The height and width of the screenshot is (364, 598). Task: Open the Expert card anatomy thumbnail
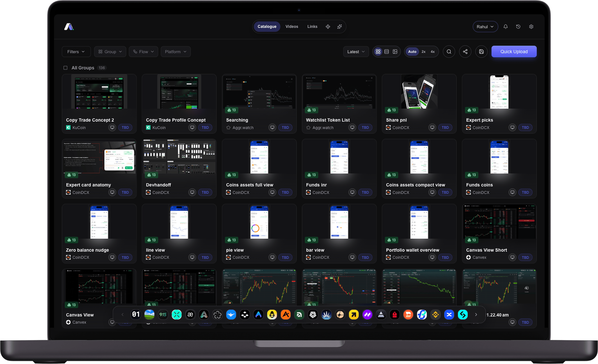tap(99, 156)
